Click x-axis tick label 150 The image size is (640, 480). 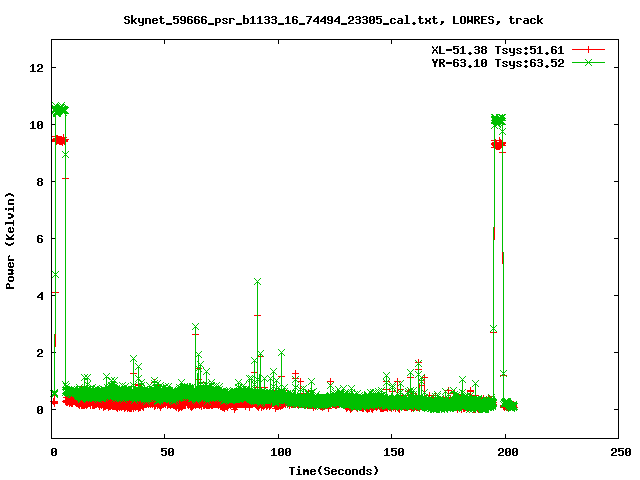click(394, 452)
